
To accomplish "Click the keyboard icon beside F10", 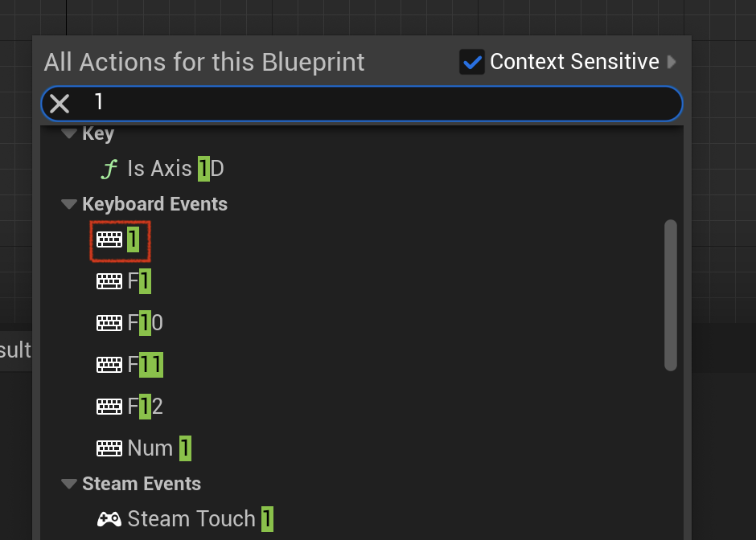I will tap(109, 323).
